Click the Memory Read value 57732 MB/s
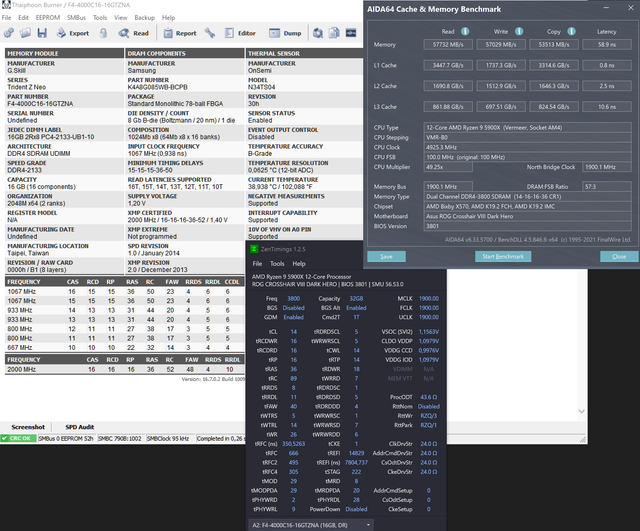The width and height of the screenshot is (640, 531). 448,44
